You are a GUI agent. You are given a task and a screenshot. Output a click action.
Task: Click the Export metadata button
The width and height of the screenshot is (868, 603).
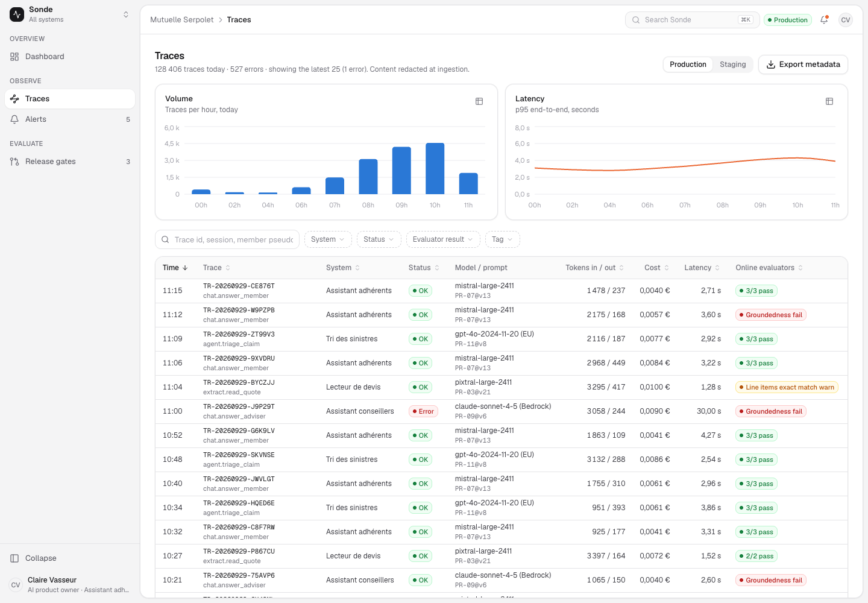click(x=803, y=65)
